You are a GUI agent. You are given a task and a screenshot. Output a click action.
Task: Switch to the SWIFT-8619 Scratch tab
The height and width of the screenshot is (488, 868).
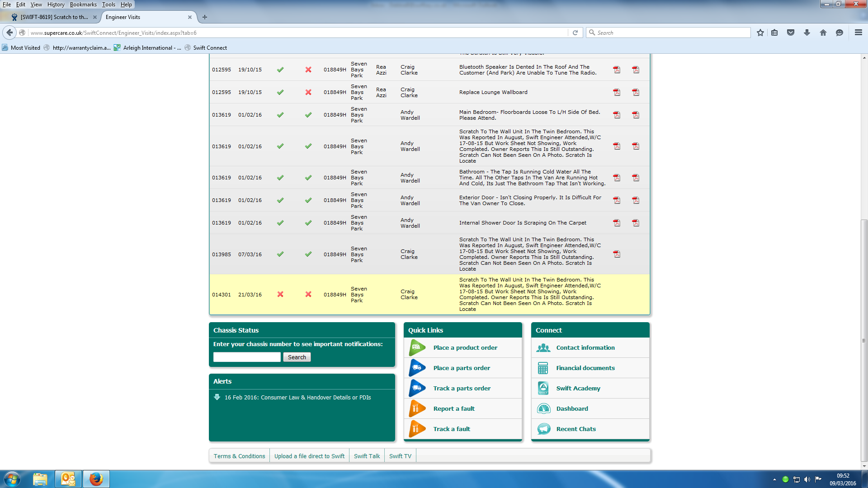click(x=53, y=17)
